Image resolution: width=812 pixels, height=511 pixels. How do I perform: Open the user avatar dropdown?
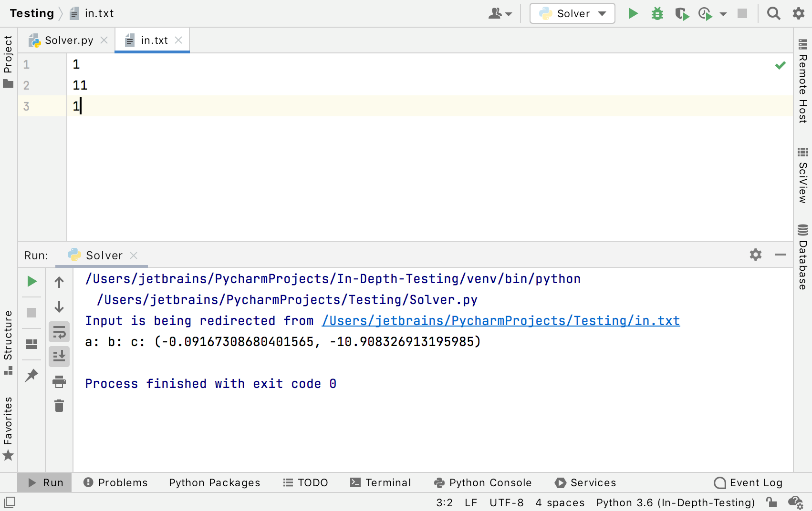[500, 13]
